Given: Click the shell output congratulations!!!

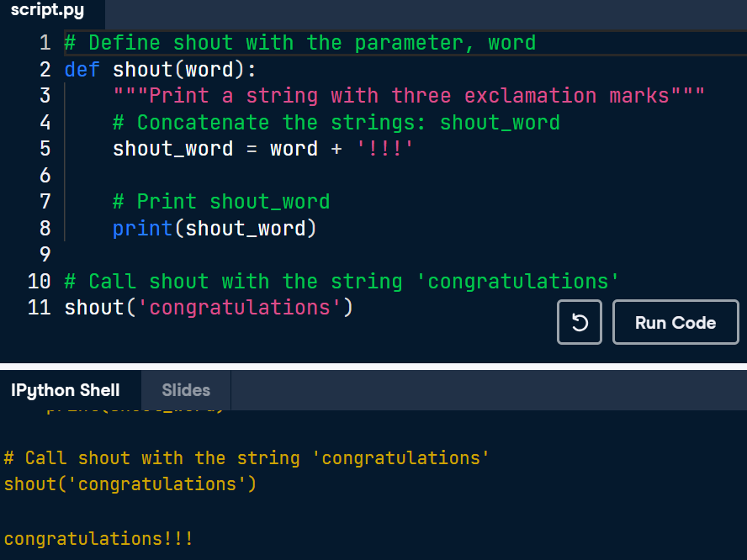Looking at the screenshot, I should tap(98, 539).
